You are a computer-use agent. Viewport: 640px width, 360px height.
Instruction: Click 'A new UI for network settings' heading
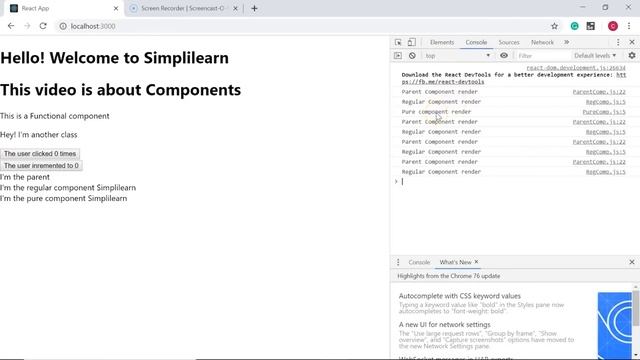click(x=444, y=324)
